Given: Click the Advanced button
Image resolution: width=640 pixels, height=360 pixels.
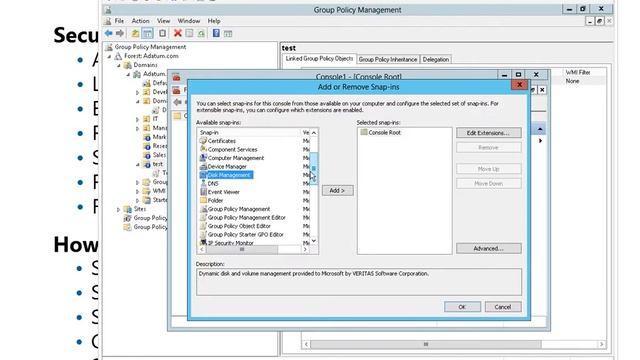Looking at the screenshot, I should [488, 249].
